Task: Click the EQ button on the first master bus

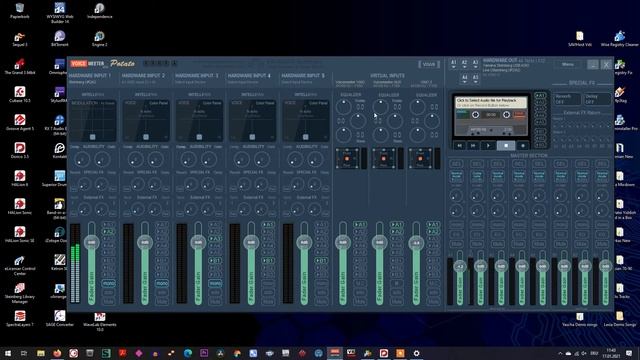Action: 456,164
